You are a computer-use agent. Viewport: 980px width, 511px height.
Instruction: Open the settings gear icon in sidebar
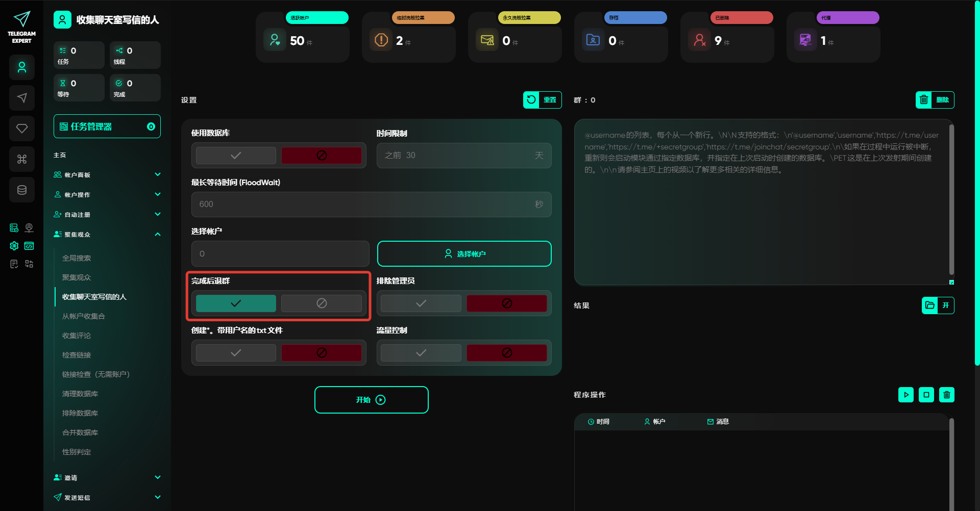(14, 246)
